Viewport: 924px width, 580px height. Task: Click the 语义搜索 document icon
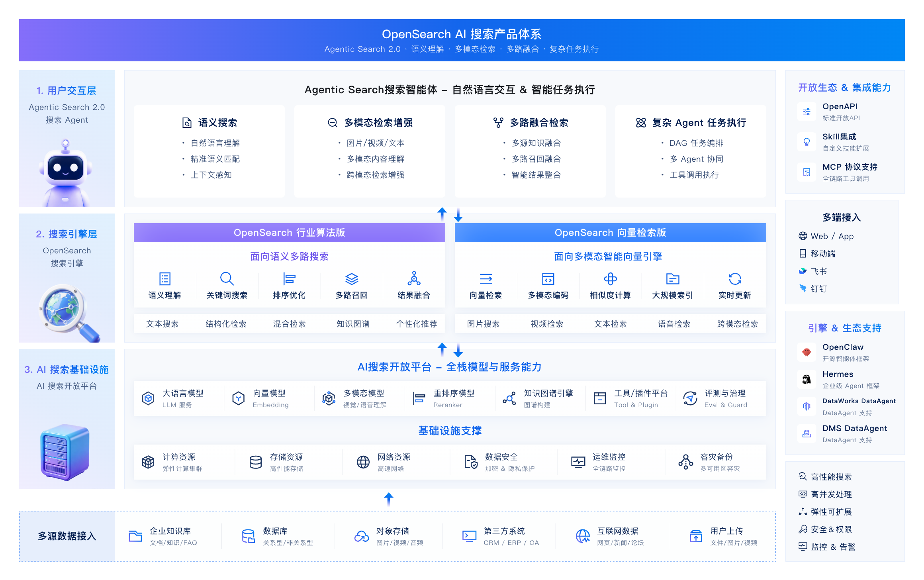click(187, 123)
